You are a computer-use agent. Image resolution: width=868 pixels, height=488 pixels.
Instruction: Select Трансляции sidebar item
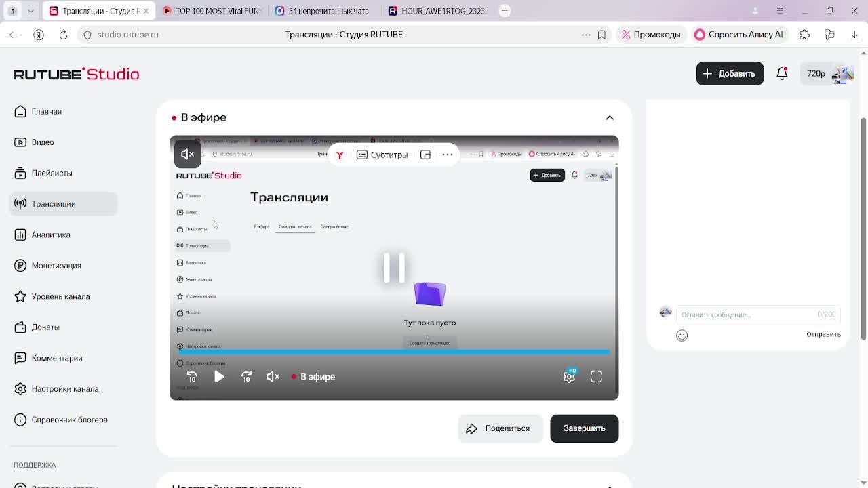click(63, 204)
